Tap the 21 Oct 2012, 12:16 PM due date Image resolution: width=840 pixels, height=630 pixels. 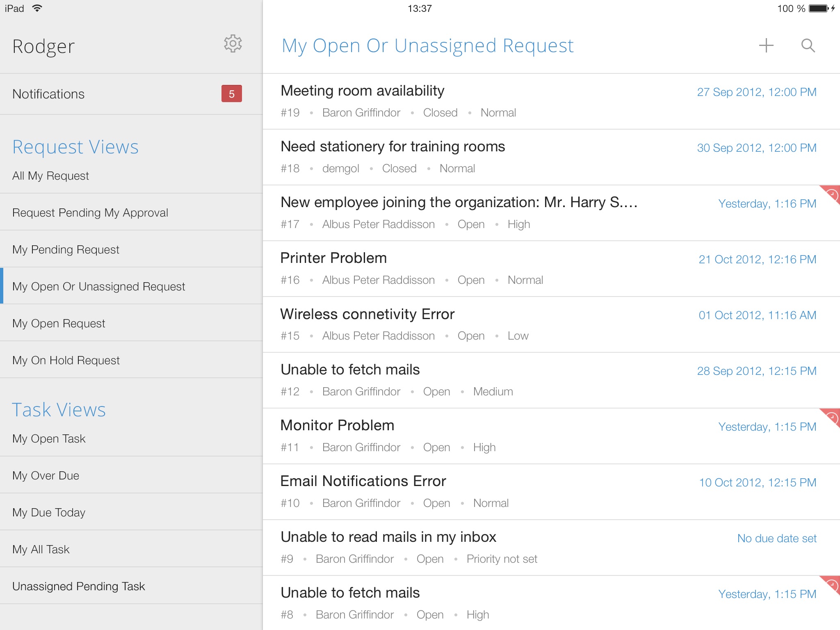758,260
